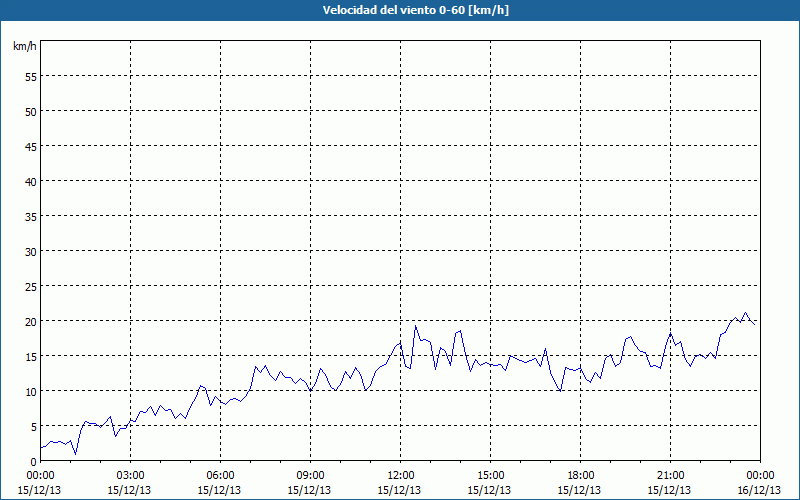Click the '10' y-axis value
This screenshot has width=800, height=500.
tap(31, 391)
